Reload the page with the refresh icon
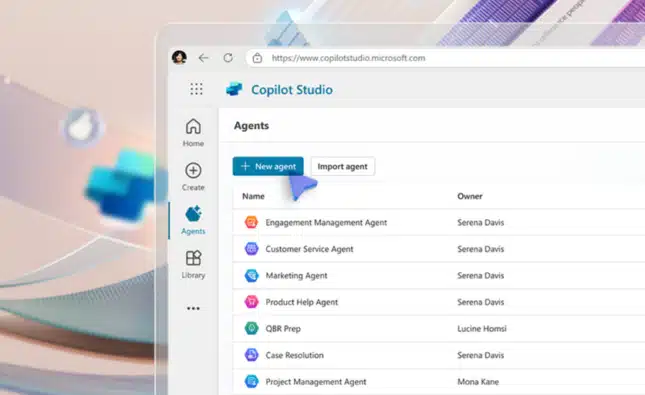 (228, 58)
